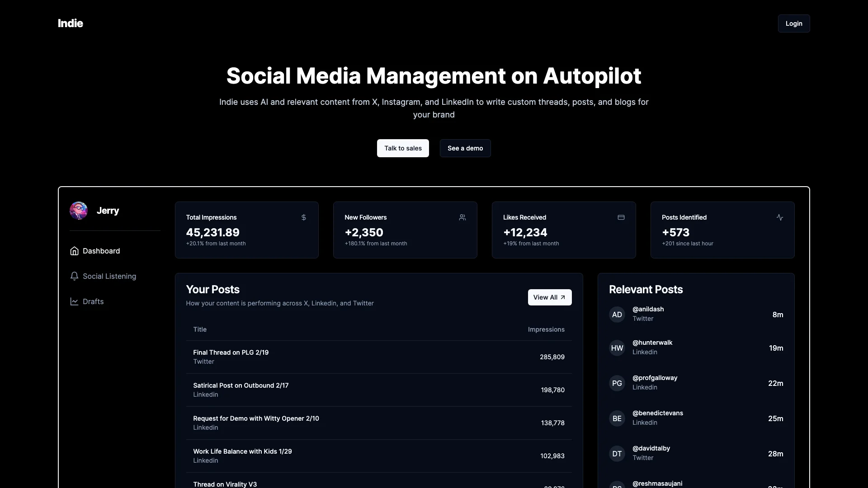Select the Dashboard menu item

click(x=101, y=251)
